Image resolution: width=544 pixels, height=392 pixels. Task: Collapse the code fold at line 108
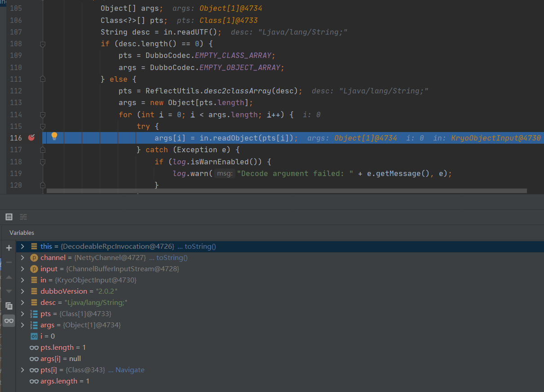click(43, 44)
